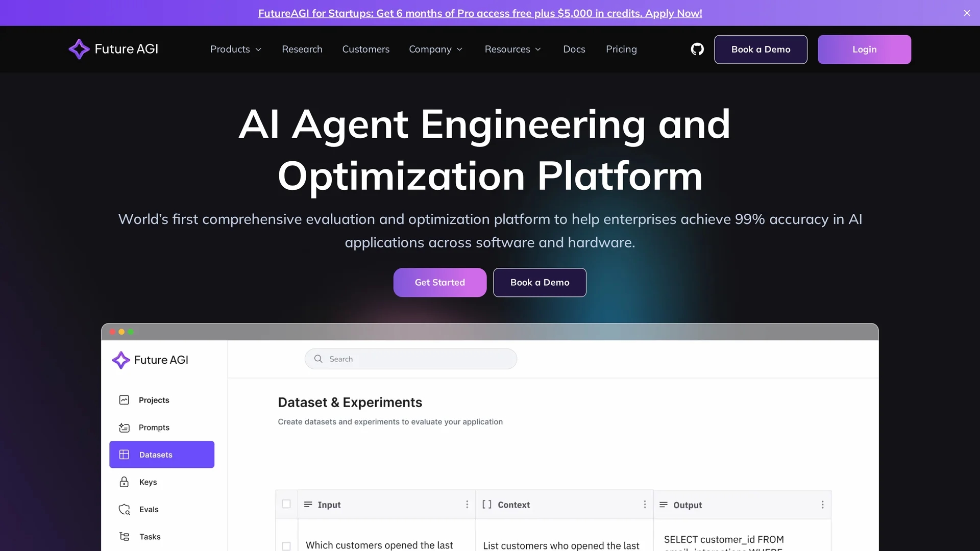Screen dimensions: 980x551
Task: Click the Datasets grid icon
Action: [124, 455]
